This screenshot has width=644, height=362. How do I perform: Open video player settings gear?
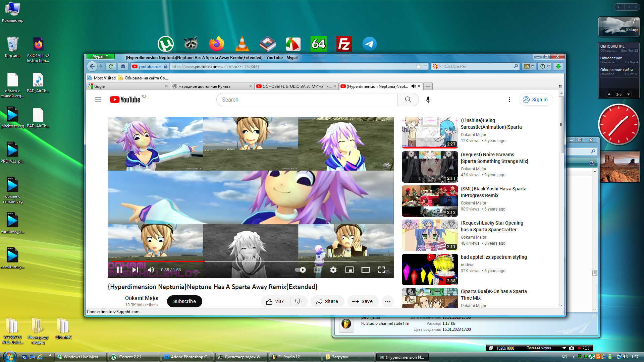(333, 270)
